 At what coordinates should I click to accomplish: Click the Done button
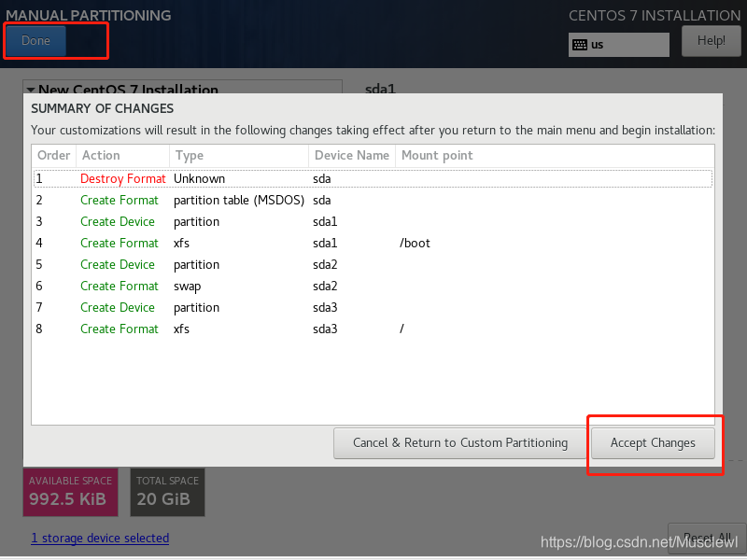click(35, 40)
